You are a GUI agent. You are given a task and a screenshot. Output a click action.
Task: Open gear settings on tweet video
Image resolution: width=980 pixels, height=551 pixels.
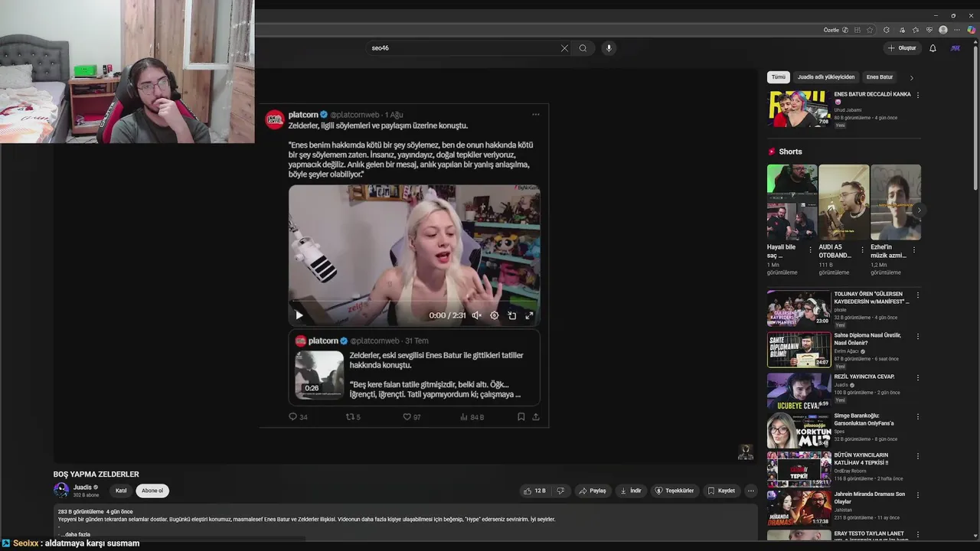pyautogui.click(x=495, y=315)
